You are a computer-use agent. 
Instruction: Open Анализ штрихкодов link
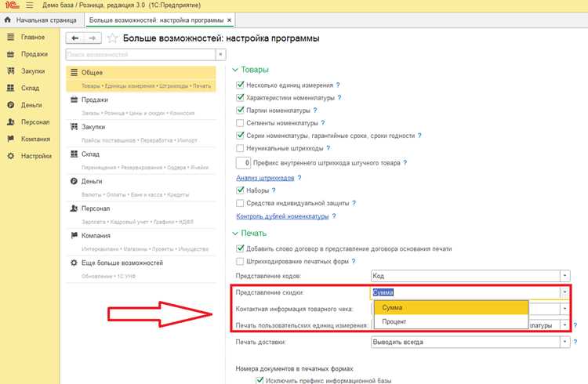[265, 178]
